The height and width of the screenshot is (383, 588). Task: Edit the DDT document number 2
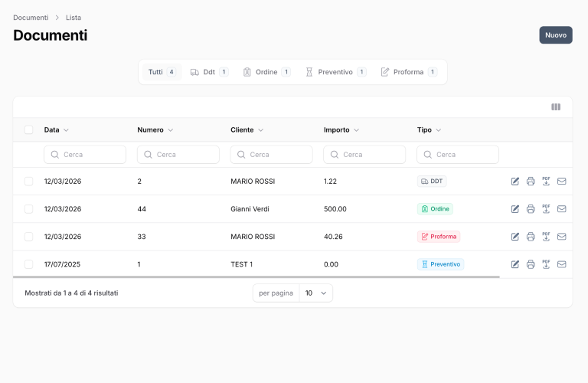click(x=515, y=182)
